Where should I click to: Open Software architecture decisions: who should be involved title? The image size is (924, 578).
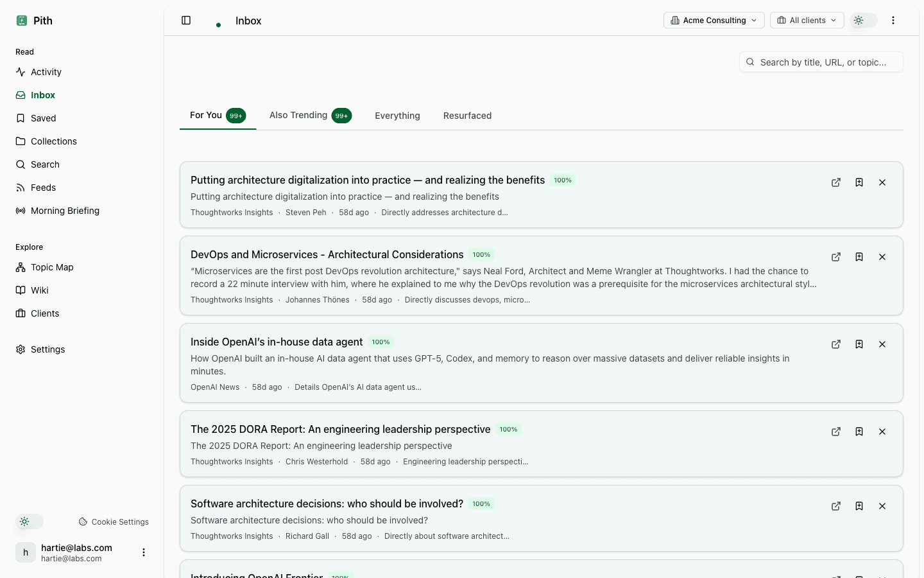327,504
